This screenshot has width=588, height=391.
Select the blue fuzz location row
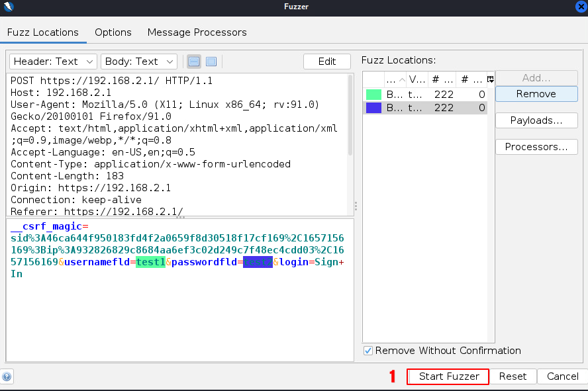(x=424, y=108)
